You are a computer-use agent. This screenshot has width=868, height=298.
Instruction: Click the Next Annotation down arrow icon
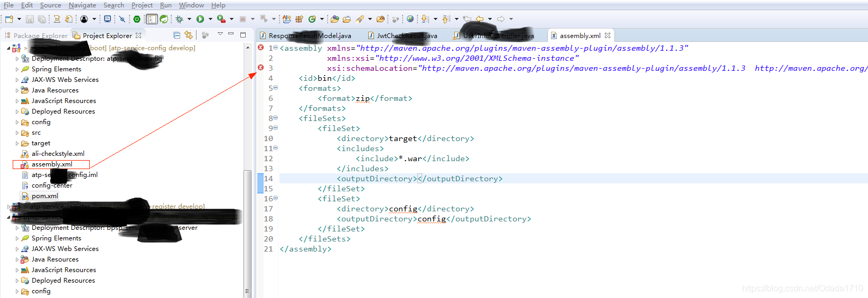tap(425, 19)
